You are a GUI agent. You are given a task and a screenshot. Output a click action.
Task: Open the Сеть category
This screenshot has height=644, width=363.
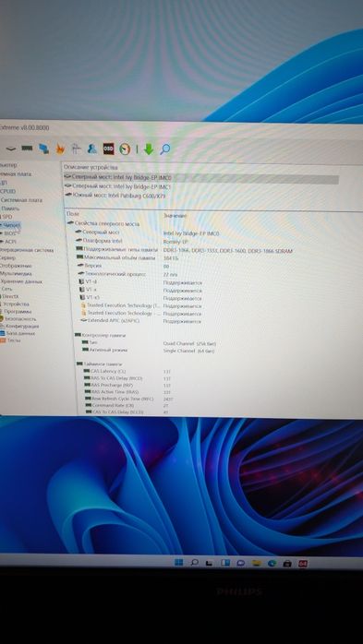7,289
